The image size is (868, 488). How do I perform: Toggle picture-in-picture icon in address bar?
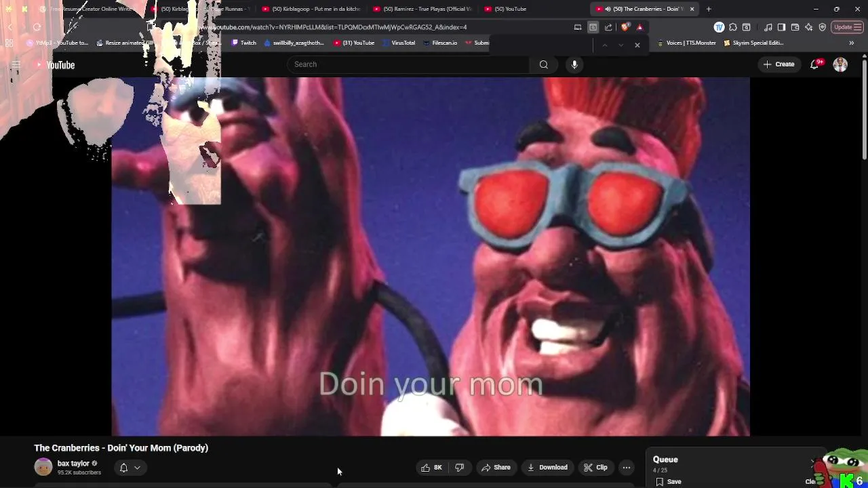[x=578, y=27]
